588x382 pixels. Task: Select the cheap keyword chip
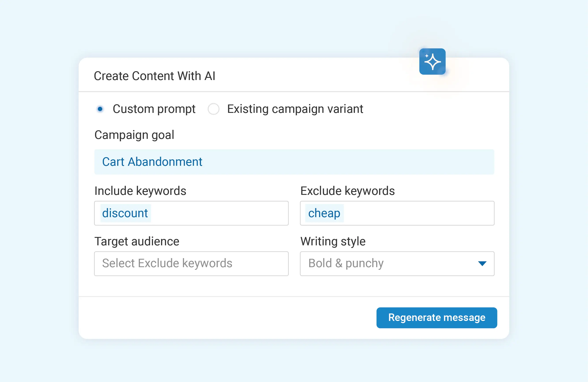[324, 213]
